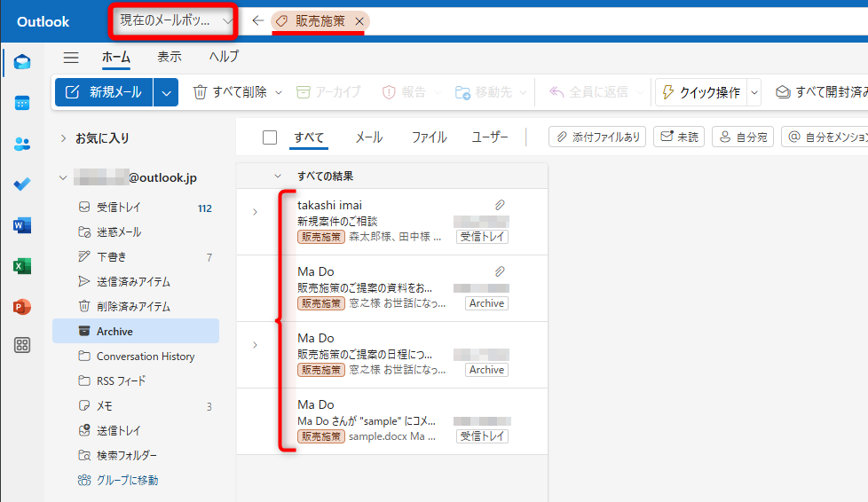Open the 新規メール dropdown arrow
This screenshot has height=502, width=868.
point(166,92)
